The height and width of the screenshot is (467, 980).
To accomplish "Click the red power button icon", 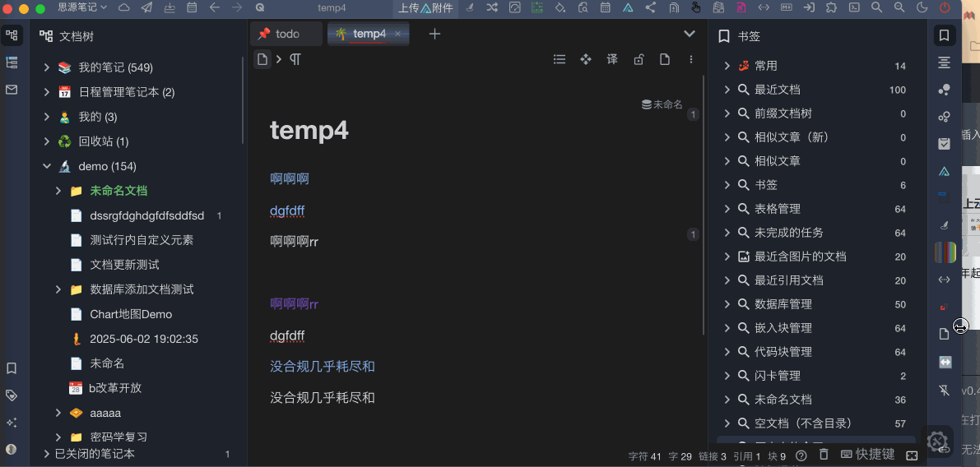I will pos(944,8).
